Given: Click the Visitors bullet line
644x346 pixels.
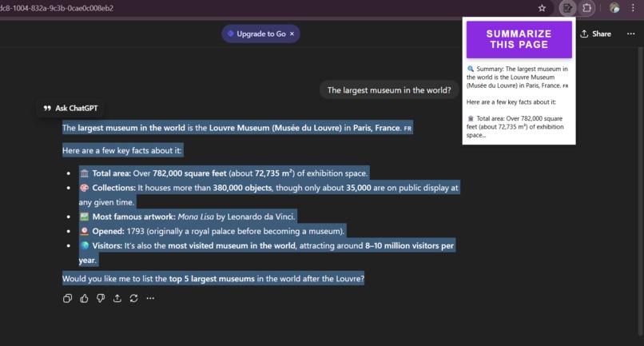Looking at the screenshot, I should (267, 253).
